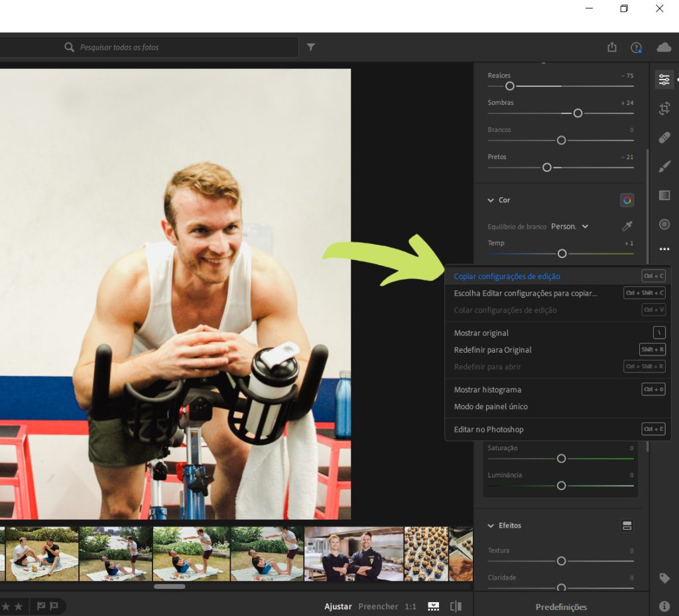Select the Radial Gradient tool
This screenshot has height=616, width=679.
pos(664,224)
